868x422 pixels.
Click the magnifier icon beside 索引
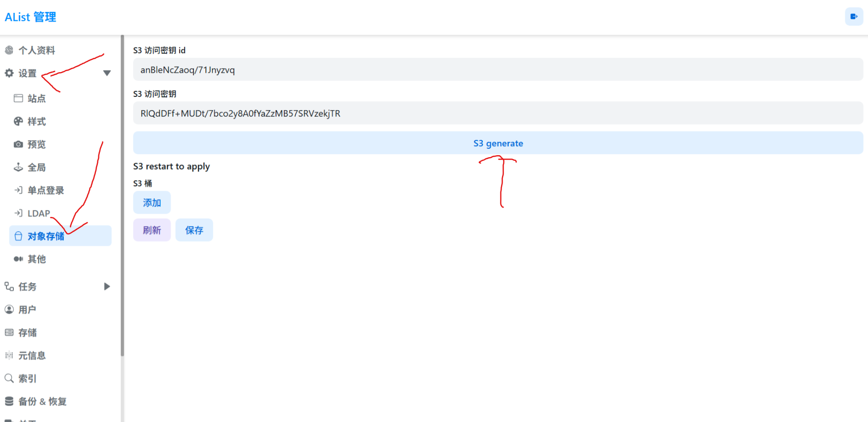tap(9, 379)
